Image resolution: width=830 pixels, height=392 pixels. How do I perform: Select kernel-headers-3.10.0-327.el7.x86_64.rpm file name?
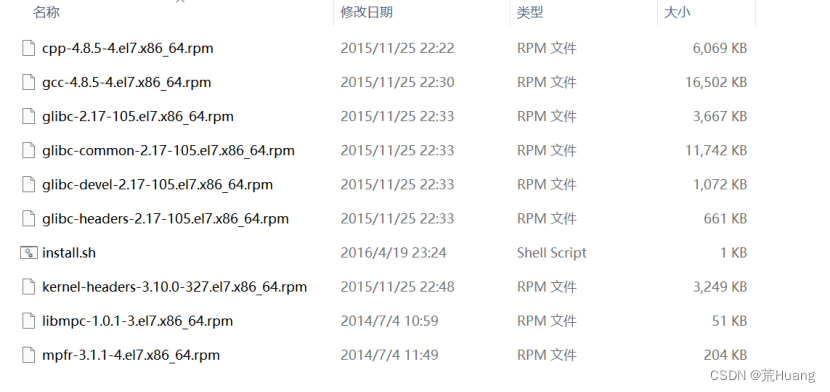tap(175, 287)
